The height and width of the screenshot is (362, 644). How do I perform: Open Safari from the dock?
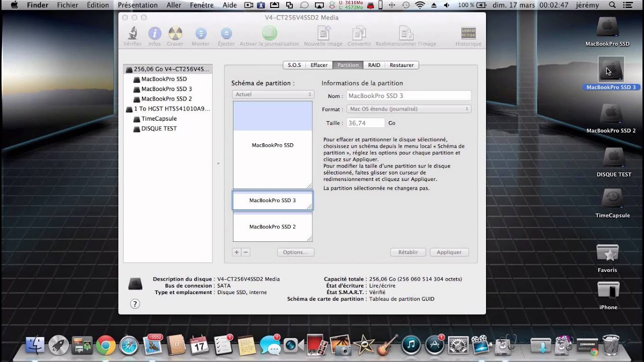(x=129, y=345)
